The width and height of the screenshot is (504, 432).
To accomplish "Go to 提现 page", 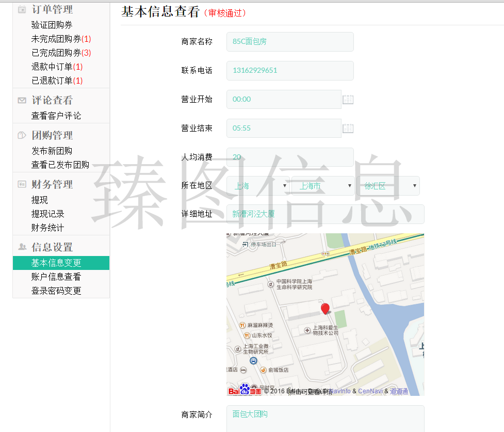I will point(40,200).
